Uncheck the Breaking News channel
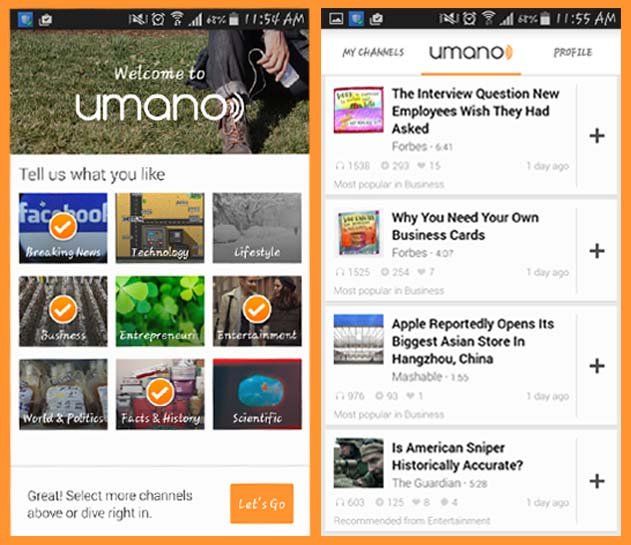 (x=63, y=228)
